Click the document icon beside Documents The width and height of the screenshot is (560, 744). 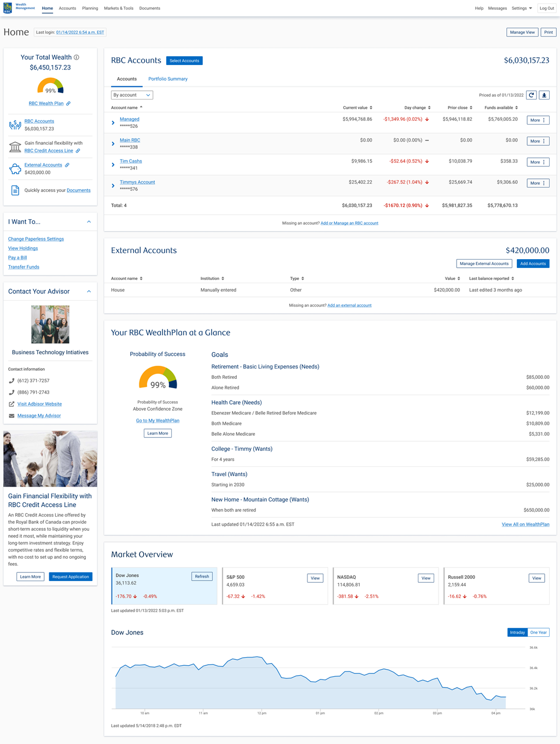(15, 190)
